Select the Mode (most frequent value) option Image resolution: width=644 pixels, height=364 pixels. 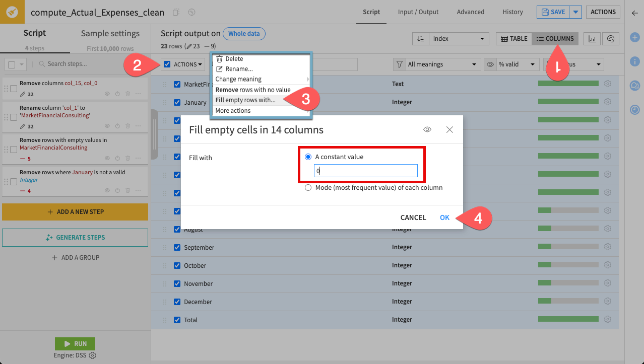tap(307, 187)
